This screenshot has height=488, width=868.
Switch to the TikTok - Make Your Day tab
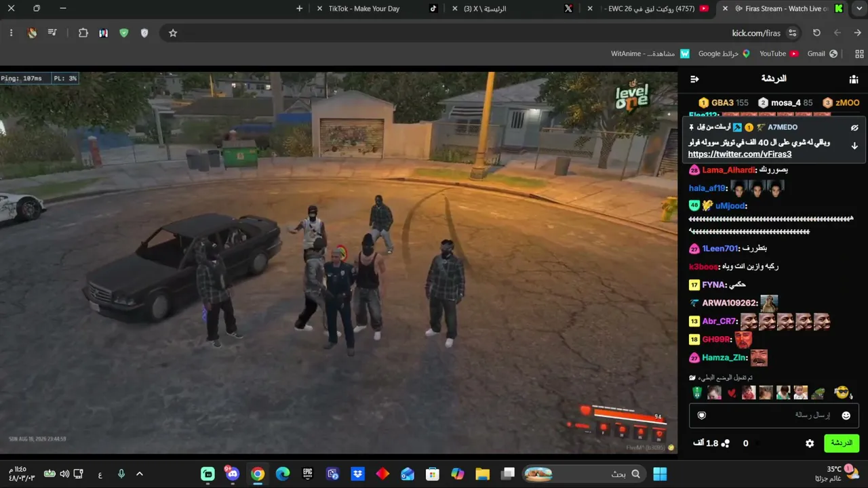(376, 9)
